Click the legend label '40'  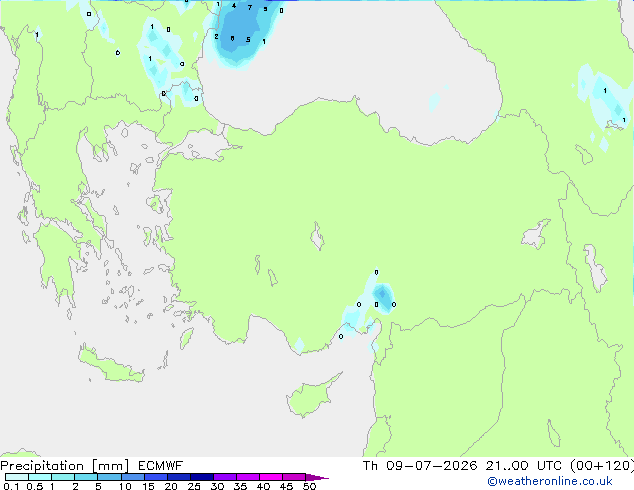[263, 486]
